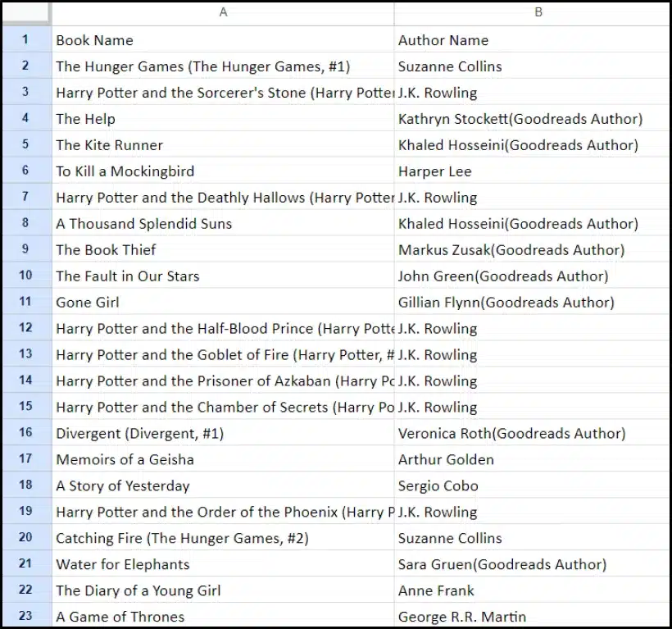Click the cell containing 'The Help'
The width and height of the screenshot is (672, 629).
[86, 119]
